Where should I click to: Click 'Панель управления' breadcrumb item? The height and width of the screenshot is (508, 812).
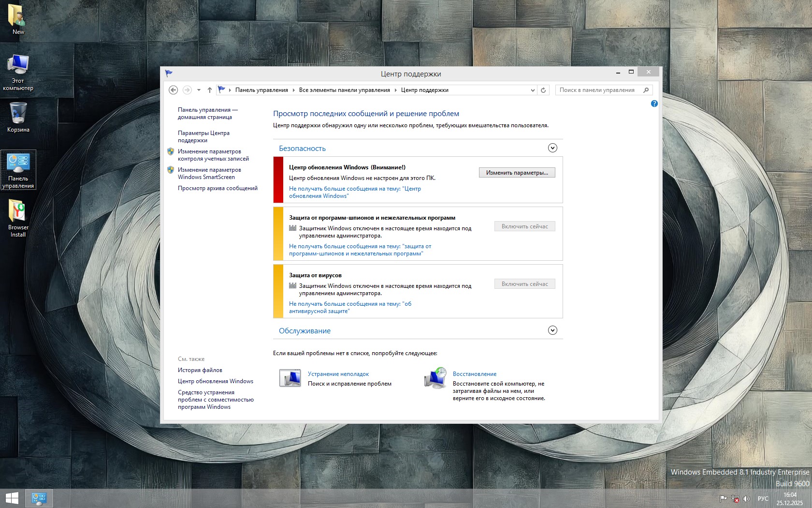coord(261,90)
